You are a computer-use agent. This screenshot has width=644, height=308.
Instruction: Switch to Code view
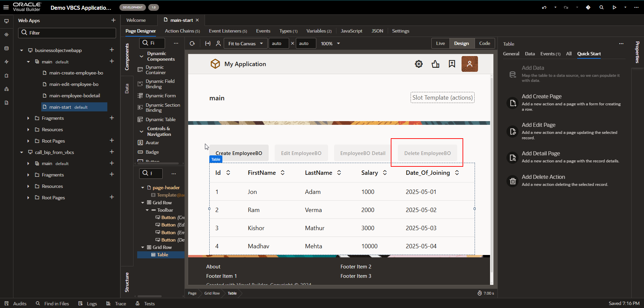pyautogui.click(x=485, y=43)
